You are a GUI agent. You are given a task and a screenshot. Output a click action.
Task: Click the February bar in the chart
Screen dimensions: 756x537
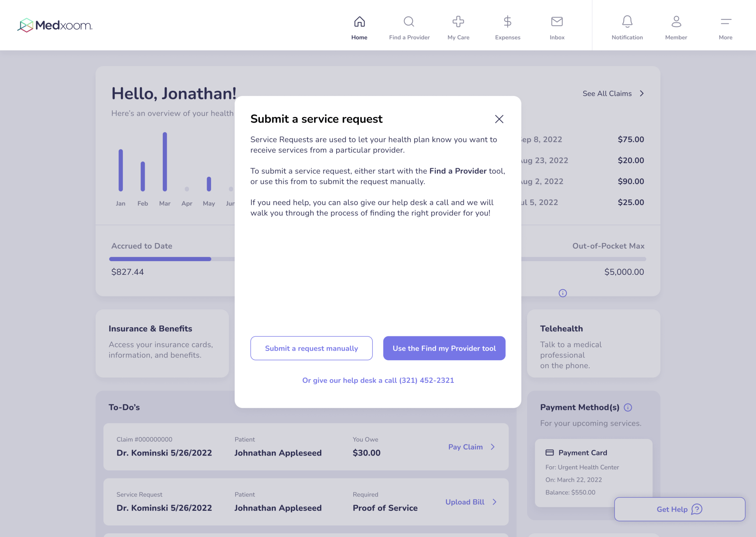[x=143, y=177]
